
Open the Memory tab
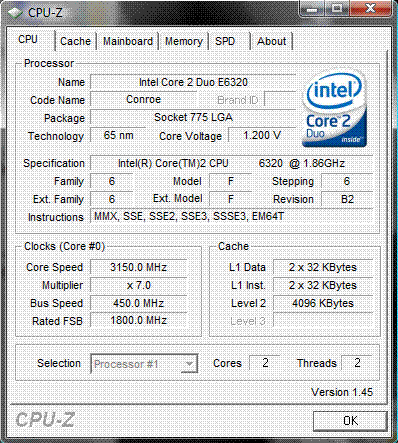(x=184, y=41)
